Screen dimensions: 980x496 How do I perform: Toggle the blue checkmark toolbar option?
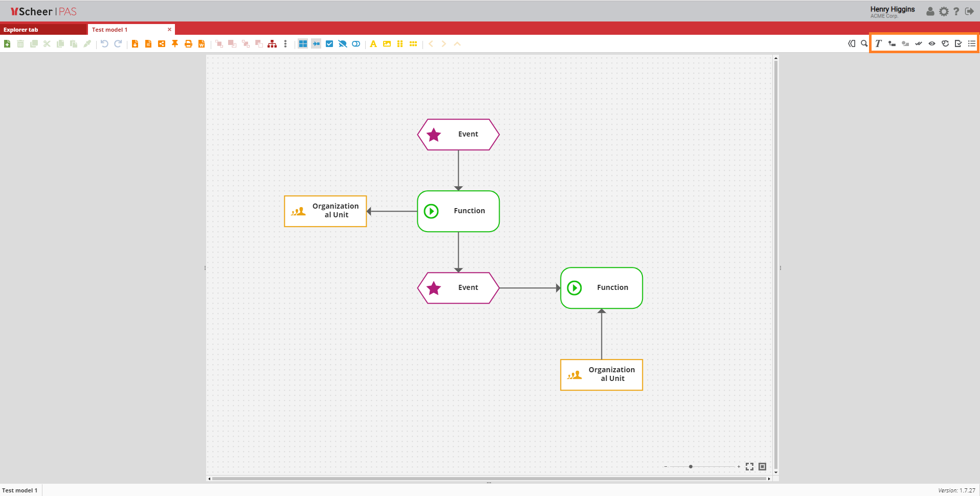pyautogui.click(x=329, y=44)
